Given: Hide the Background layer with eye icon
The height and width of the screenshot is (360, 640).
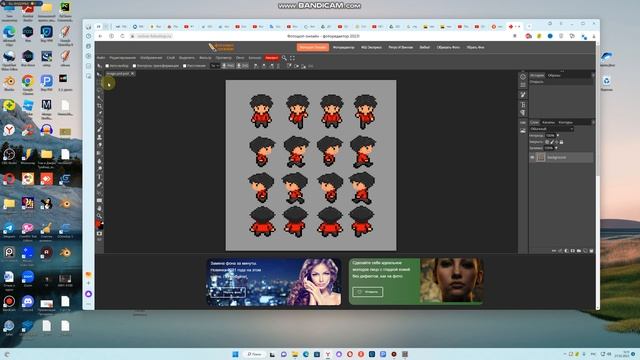Looking at the screenshot, I should tap(532, 157).
